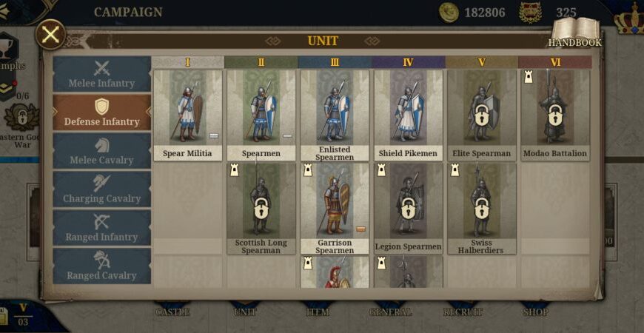
Task: Open the Spear Militia unit card
Action: (x=188, y=115)
